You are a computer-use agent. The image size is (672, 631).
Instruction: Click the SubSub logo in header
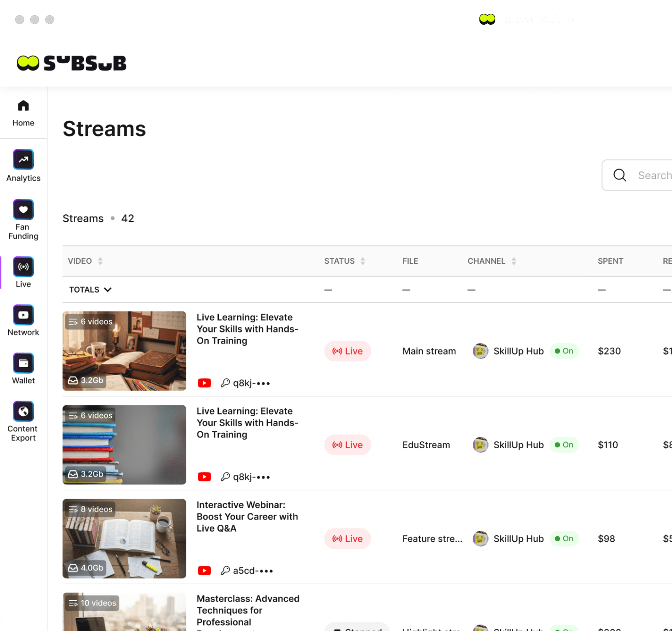pyautogui.click(x=71, y=63)
